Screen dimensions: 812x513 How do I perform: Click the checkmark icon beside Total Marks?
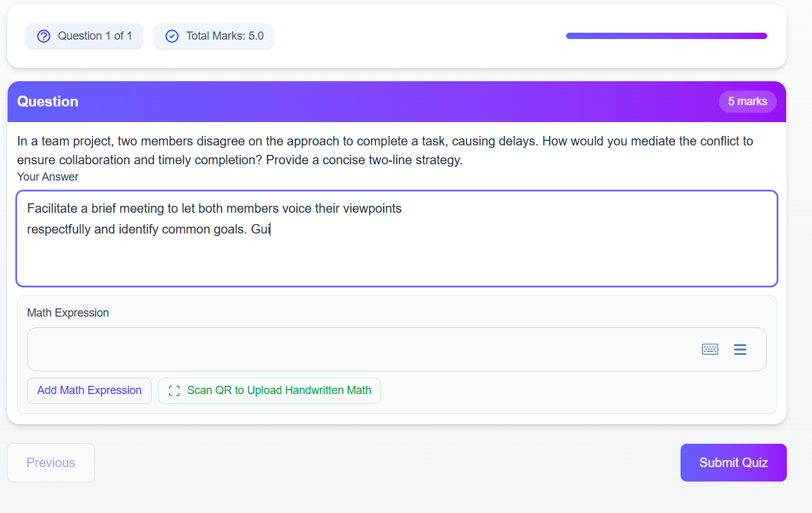pos(172,36)
